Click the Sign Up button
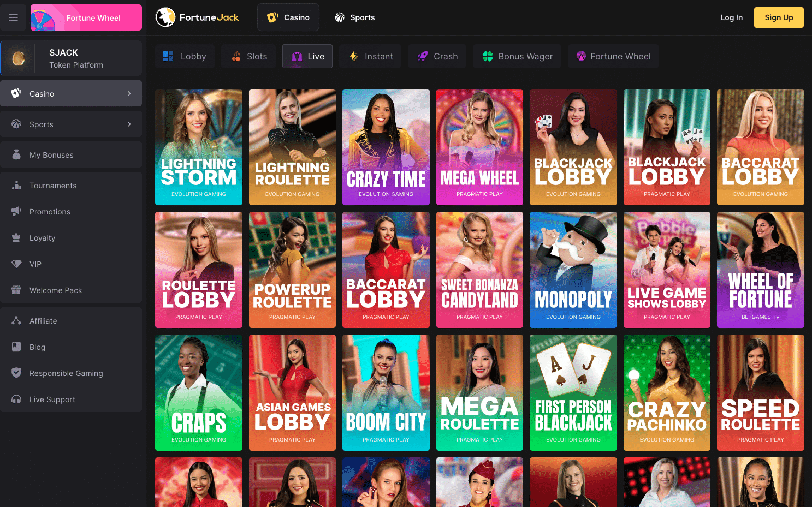 coord(779,17)
